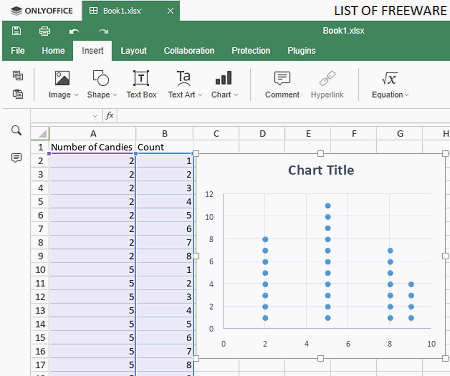Select the Chart Title text
450x376 pixels.
click(x=321, y=170)
